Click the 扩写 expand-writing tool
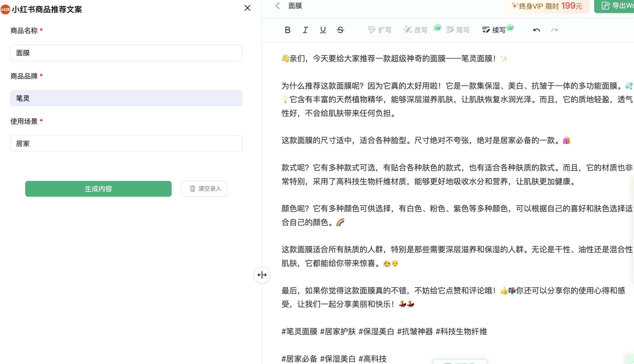 tap(380, 30)
